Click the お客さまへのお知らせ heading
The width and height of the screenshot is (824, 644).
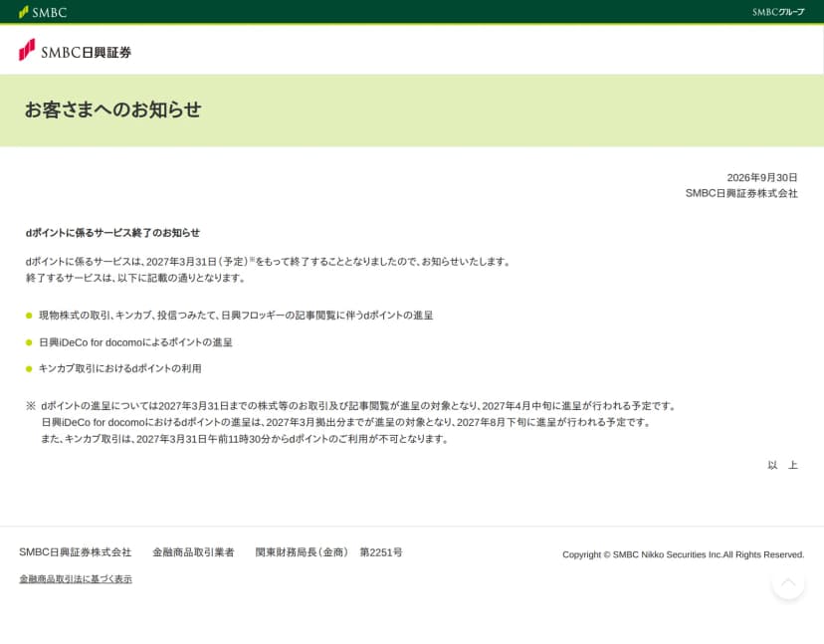(113, 109)
